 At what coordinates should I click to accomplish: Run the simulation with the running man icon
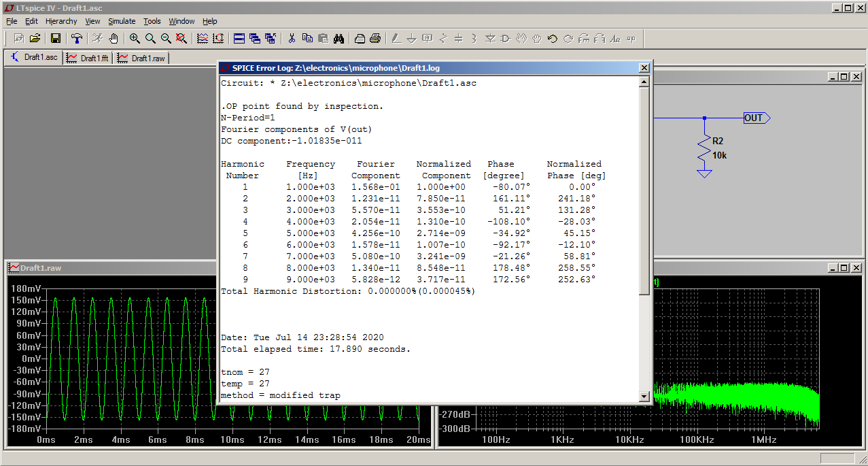pos(98,38)
